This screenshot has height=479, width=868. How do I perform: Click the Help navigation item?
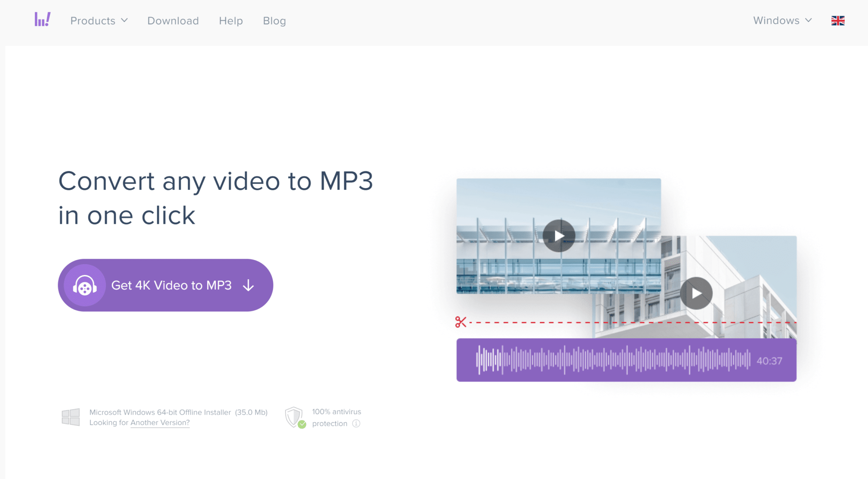[231, 21]
